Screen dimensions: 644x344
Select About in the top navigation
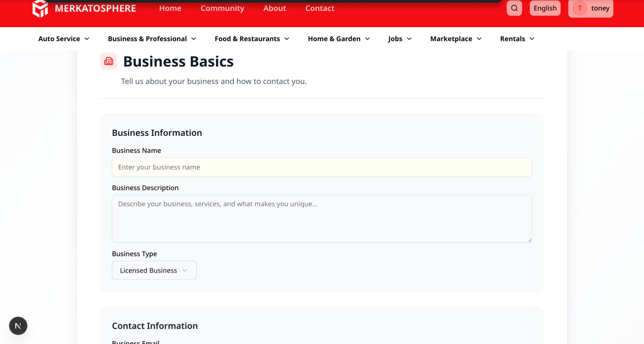click(275, 8)
